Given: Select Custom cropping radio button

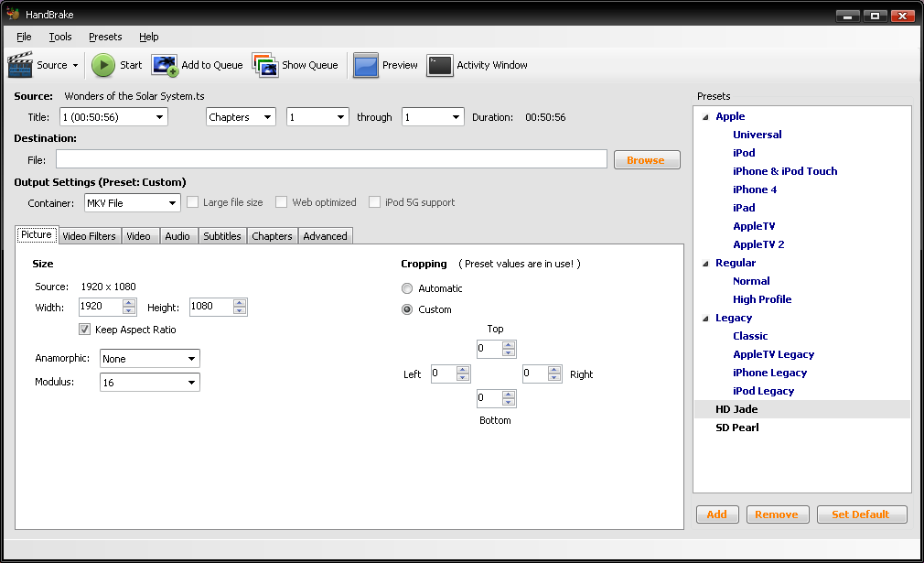Looking at the screenshot, I should (406, 309).
